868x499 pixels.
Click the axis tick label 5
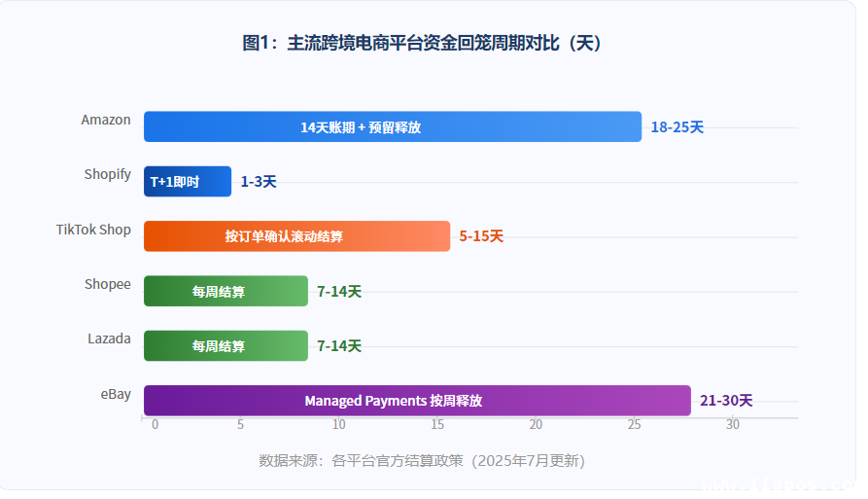240,425
